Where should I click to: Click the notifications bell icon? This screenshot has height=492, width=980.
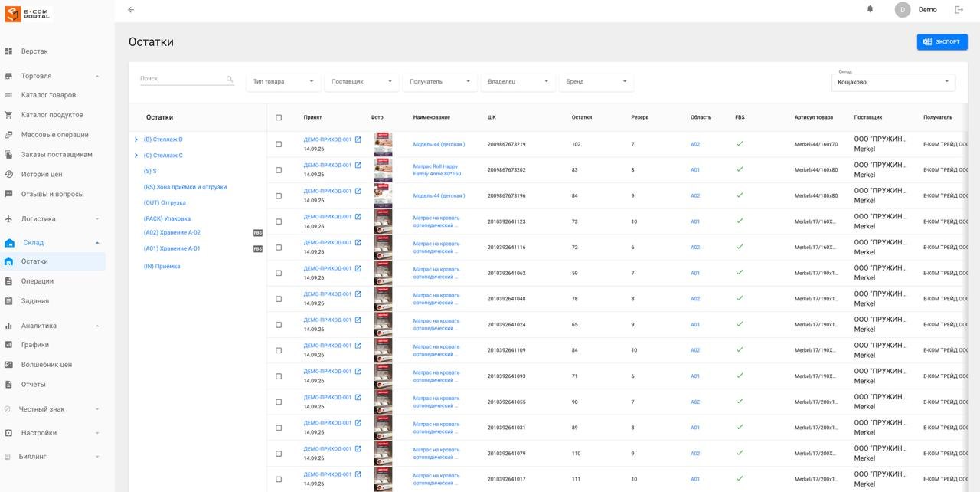(x=870, y=9)
